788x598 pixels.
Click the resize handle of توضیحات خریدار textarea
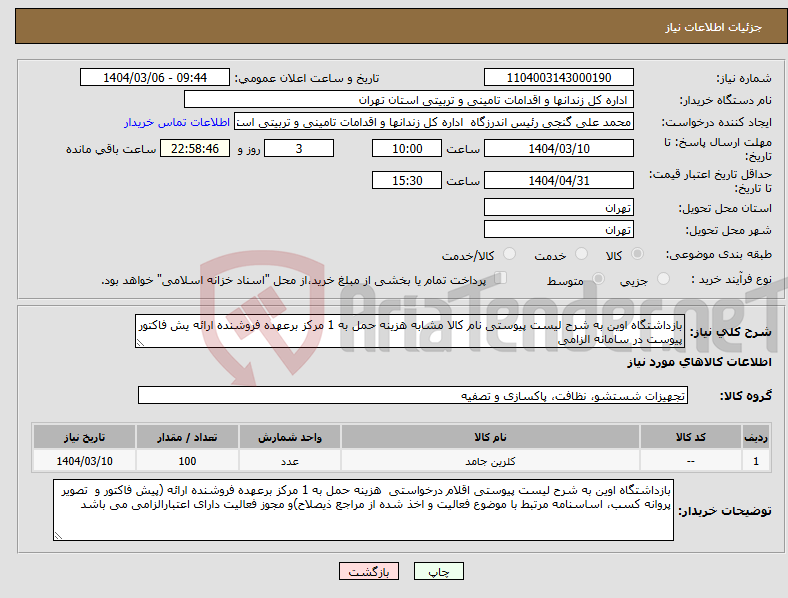click(58, 536)
